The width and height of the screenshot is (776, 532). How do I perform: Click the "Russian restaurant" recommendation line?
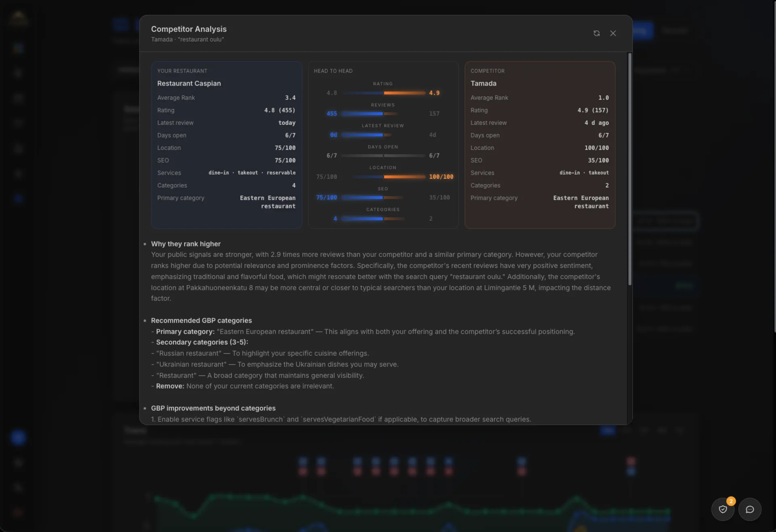pos(260,353)
